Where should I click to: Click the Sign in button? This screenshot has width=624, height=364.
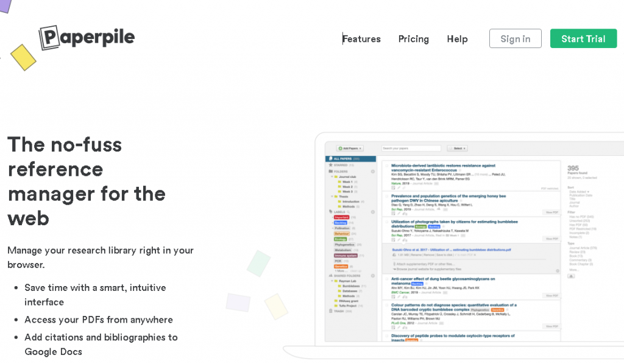pos(516,38)
